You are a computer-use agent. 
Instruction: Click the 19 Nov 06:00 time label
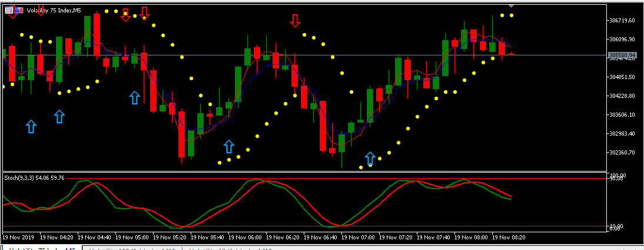245,237
